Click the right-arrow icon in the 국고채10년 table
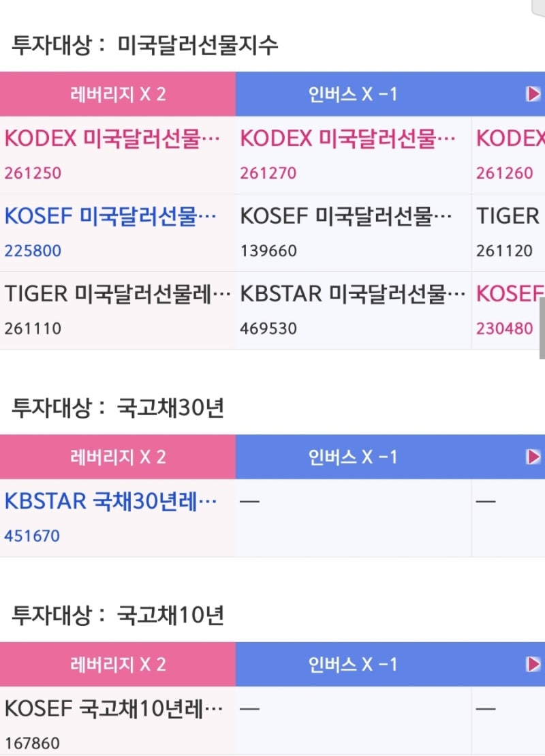Image resolution: width=545 pixels, height=756 pixels. click(x=535, y=663)
